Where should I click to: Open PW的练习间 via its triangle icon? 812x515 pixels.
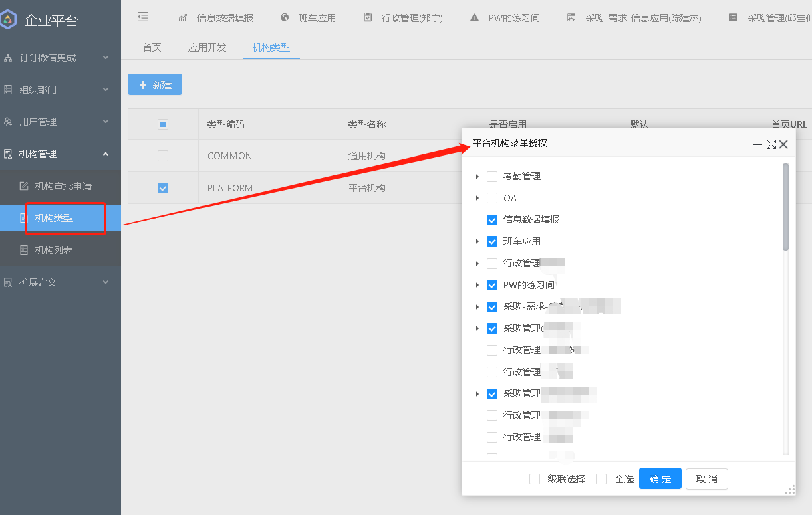[x=475, y=18]
